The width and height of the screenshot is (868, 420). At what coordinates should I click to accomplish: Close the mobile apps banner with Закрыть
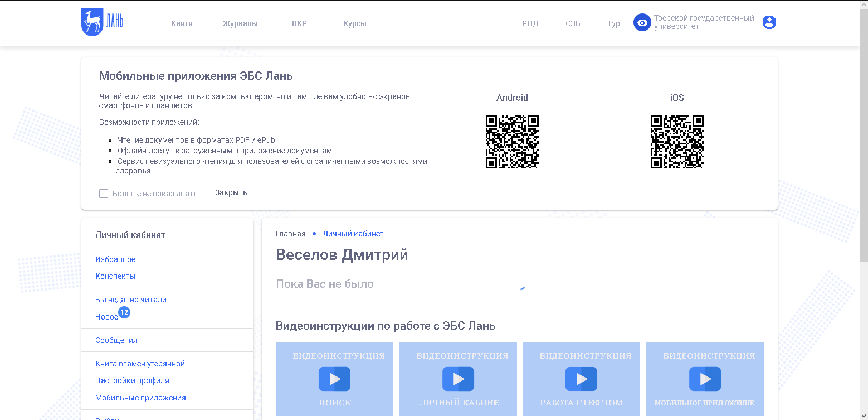tap(231, 192)
